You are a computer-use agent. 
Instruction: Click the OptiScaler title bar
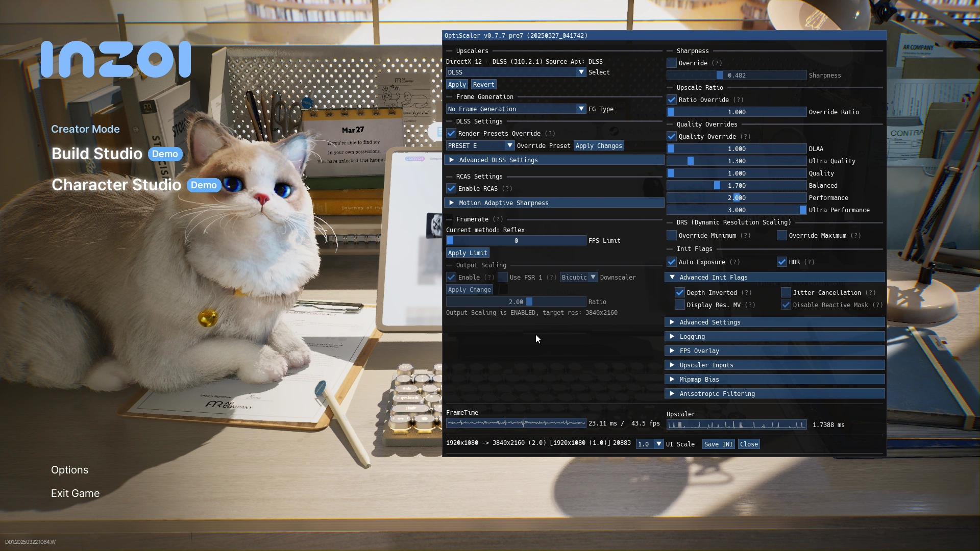664,36
